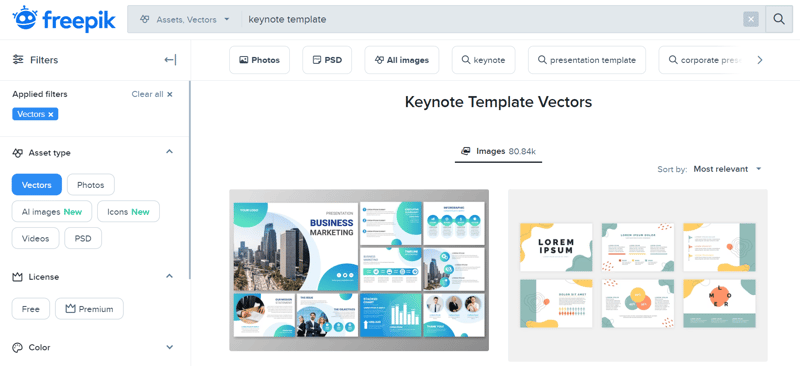Filter by Premium license

pyautogui.click(x=89, y=309)
